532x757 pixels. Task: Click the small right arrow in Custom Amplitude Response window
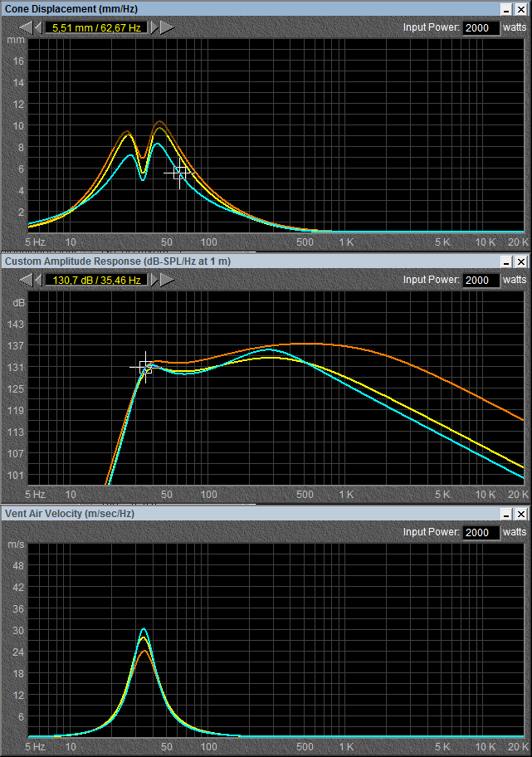pos(154,280)
